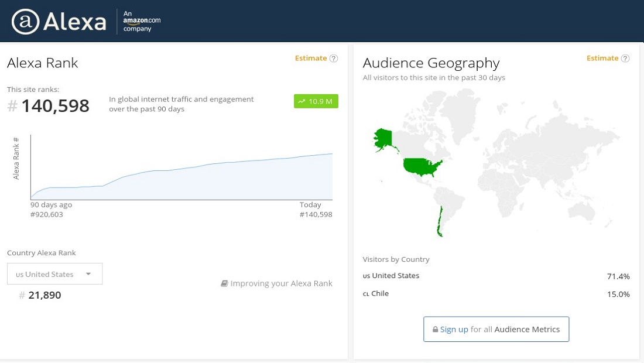The height and width of the screenshot is (363, 644).
Task: Click the Estimate link in the Alexa Rank panel
Action: click(311, 58)
